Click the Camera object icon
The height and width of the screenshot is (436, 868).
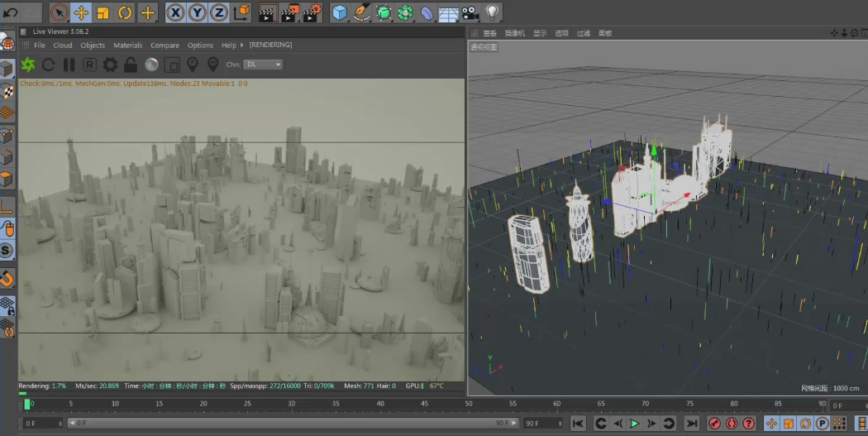tap(470, 12)
